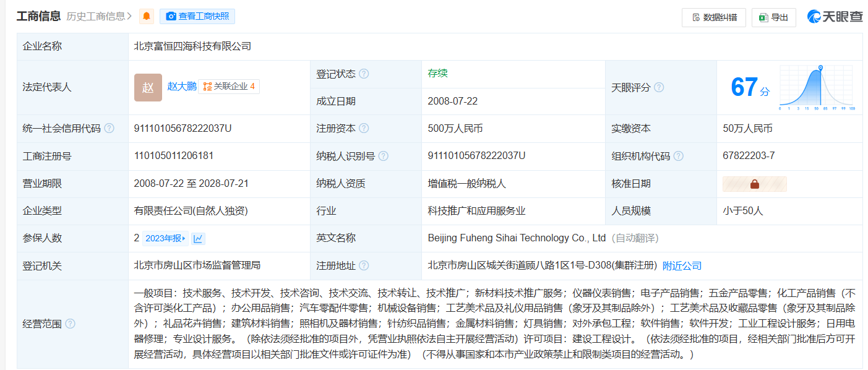Select the company name 北京富恒四海科技有限公司

click(192, 46)
